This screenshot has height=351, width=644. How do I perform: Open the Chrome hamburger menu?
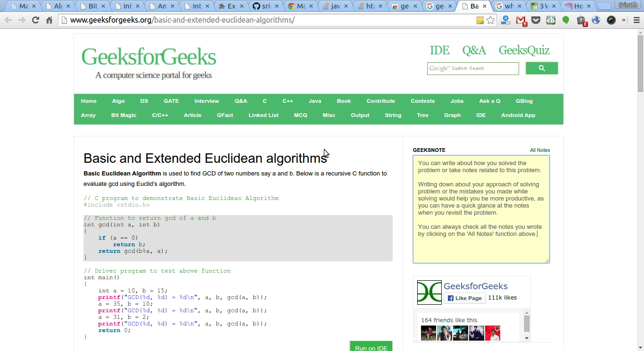point(636,20)
